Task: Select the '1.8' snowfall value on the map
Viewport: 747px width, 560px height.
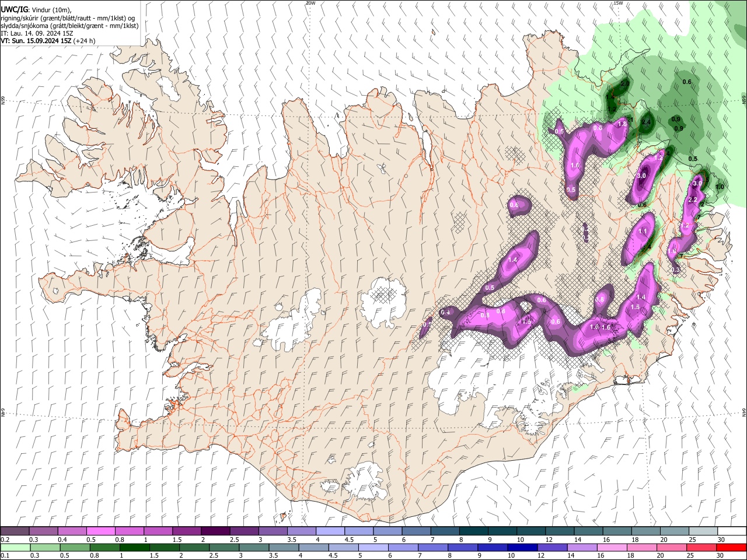Action: [622, 124]
